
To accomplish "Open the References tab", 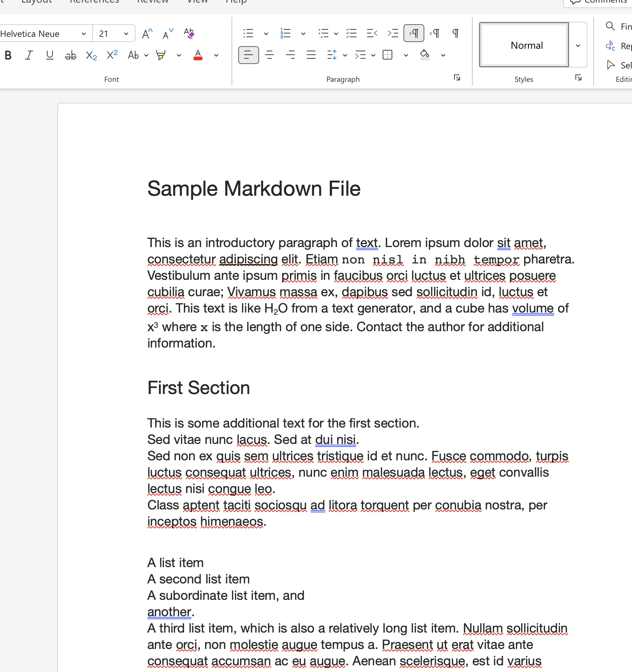I will click(x=95, y=1).
